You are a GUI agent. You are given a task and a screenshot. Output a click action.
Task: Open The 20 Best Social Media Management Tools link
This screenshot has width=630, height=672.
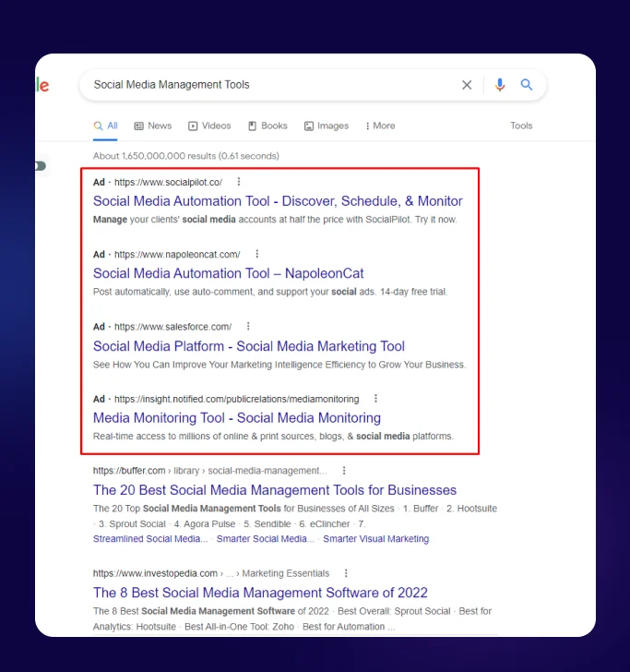point(275,490)
